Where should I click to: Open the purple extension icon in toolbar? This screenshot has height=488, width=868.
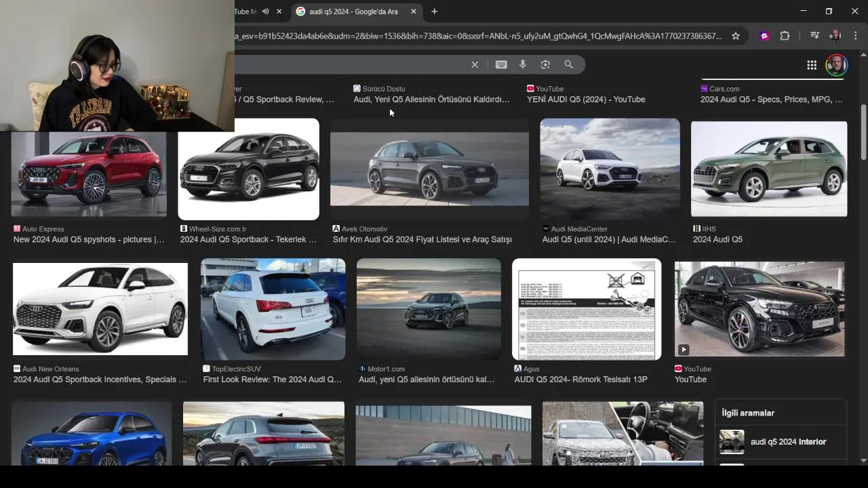[765, 36]
